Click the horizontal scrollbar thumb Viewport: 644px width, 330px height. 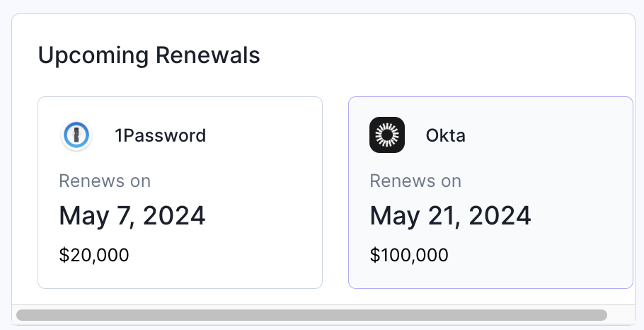pyautogui.click(x=311, y=315)
